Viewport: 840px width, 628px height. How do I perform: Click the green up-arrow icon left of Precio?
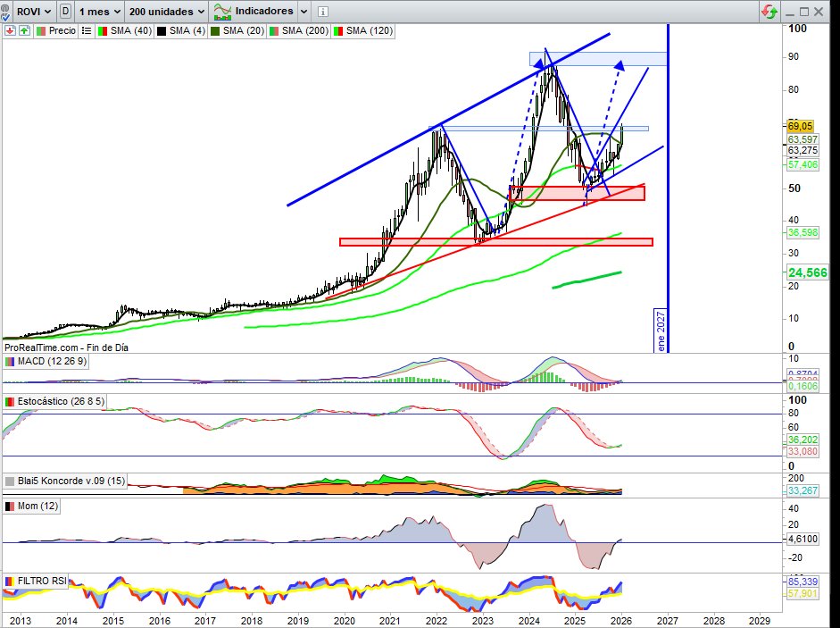[24, 31]
